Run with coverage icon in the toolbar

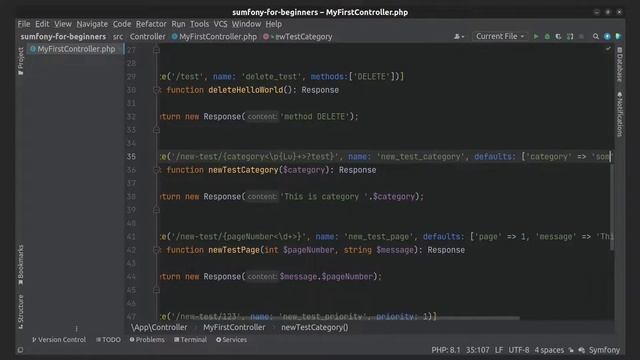pos(558,37)
